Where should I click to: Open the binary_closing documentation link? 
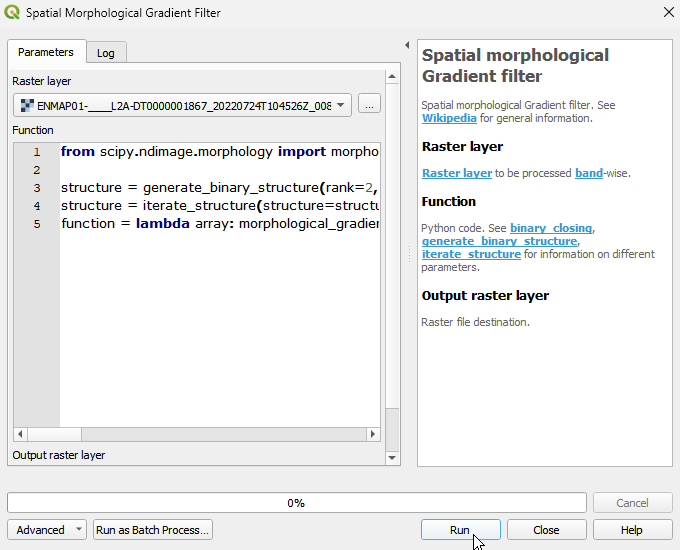coord(551,228)
